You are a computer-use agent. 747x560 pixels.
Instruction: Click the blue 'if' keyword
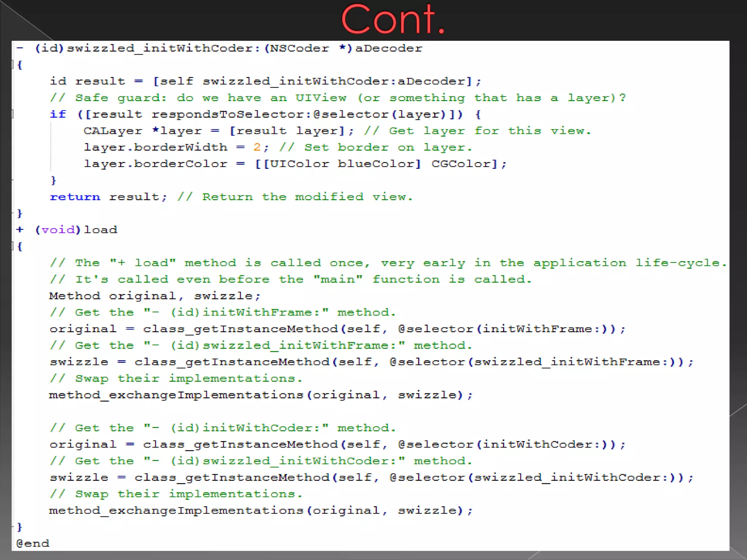(58, 114)
